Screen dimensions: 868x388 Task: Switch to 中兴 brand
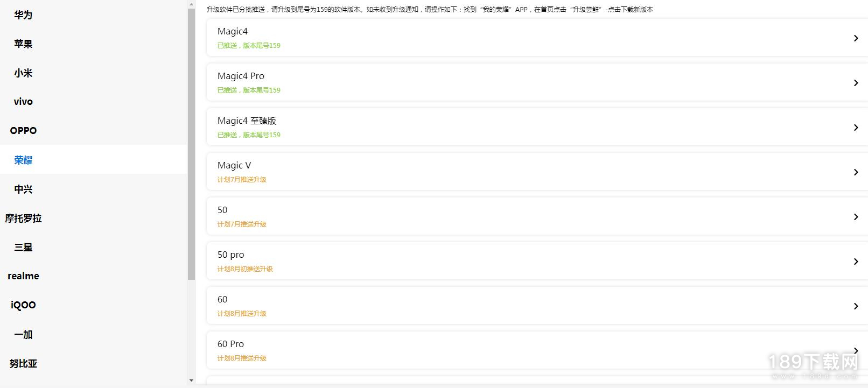click(23, 189)
